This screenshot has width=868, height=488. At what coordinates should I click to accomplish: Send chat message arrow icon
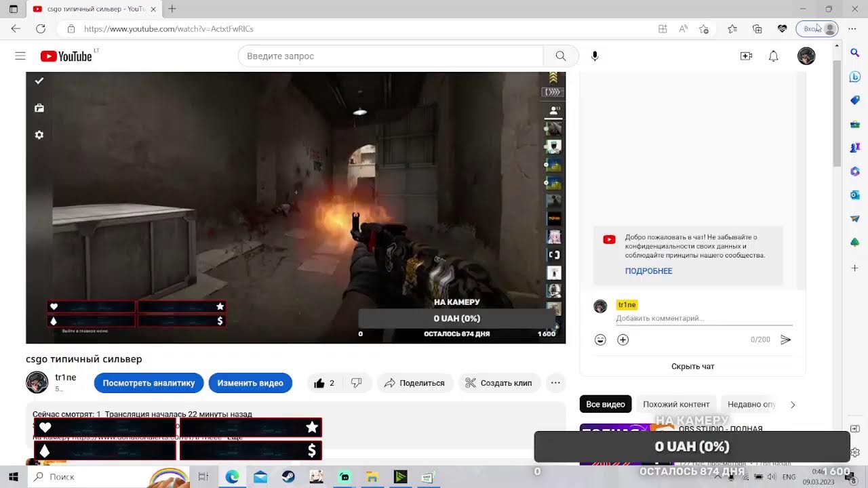(x=785, y=340)
